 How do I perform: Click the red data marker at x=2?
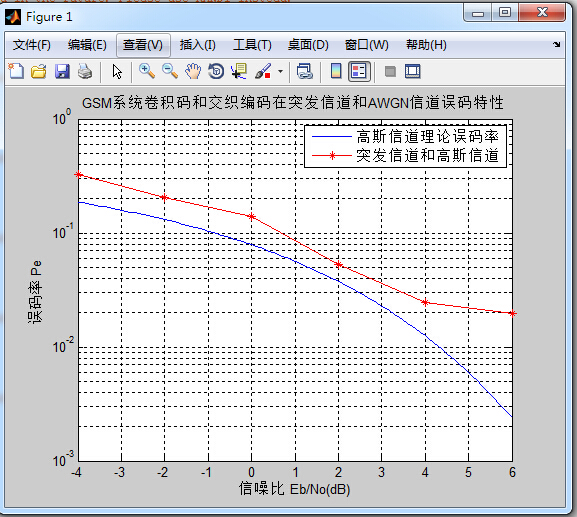coord(339,264)
